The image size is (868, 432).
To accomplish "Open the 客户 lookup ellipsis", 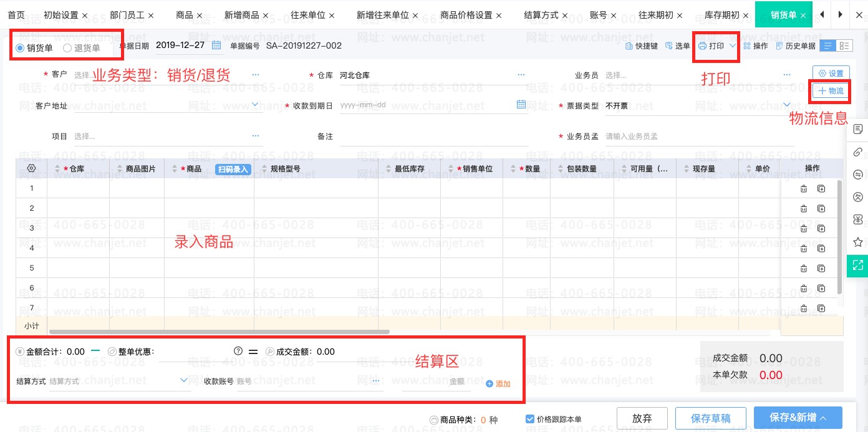I will tap(256, 75).
